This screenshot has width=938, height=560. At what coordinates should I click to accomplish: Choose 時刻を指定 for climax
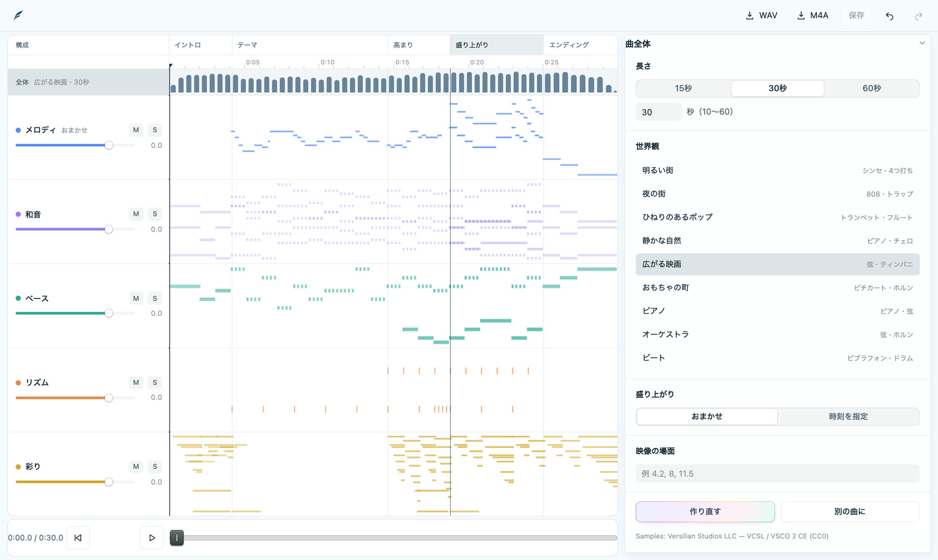point(848,416)
